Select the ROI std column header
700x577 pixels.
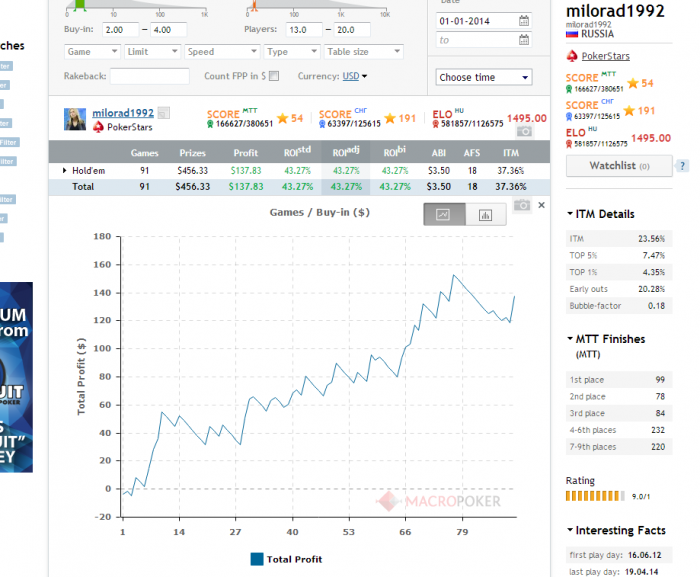[x=297, y=152]
